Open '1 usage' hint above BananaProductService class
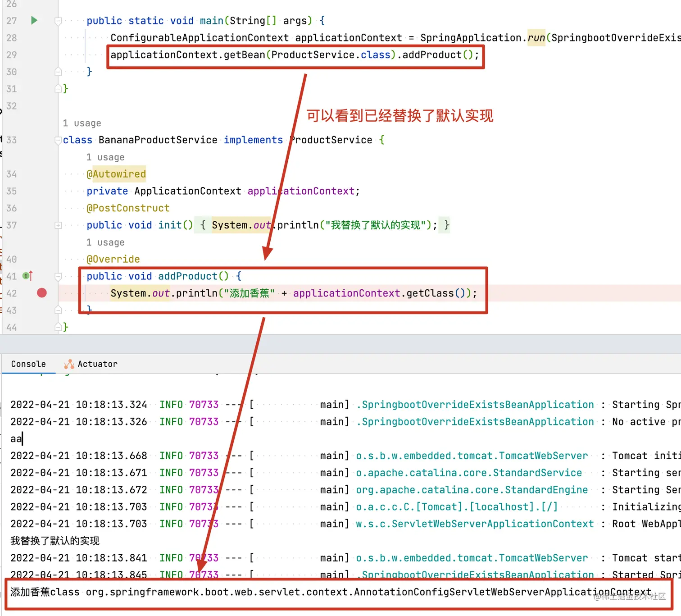 pyautogui.click(x=82, y=123)
